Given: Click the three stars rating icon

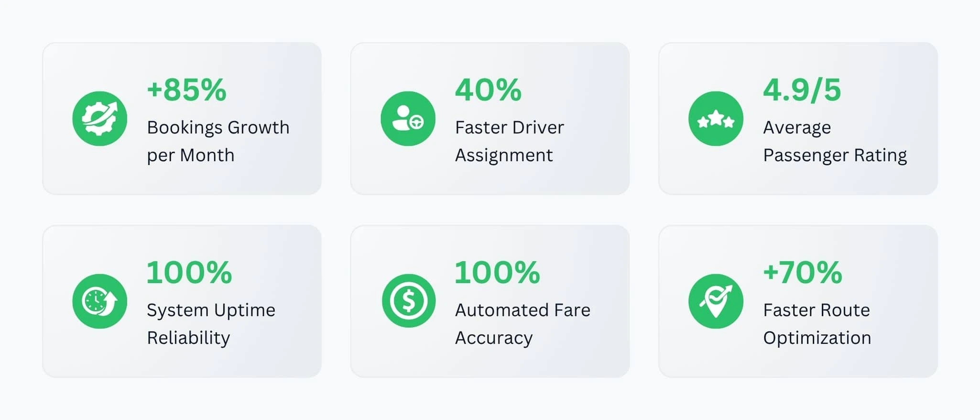Looking at the screenshot, I should pyautogui.click(x=716, y=119).
